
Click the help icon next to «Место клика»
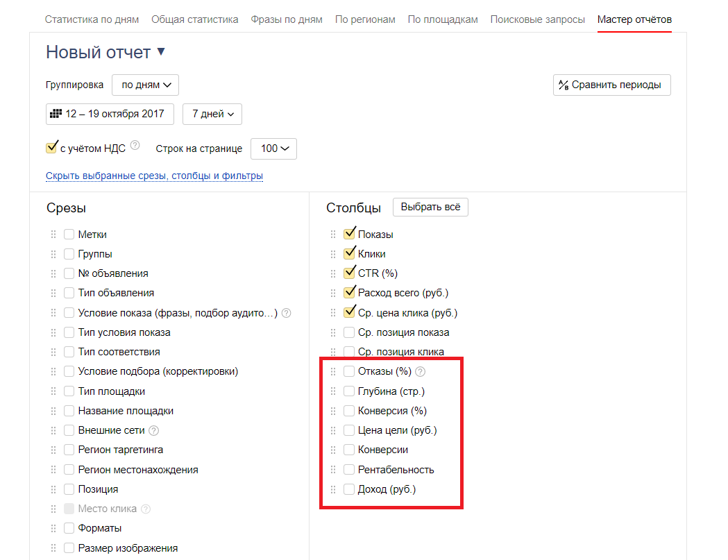click(x=146, y=509)
